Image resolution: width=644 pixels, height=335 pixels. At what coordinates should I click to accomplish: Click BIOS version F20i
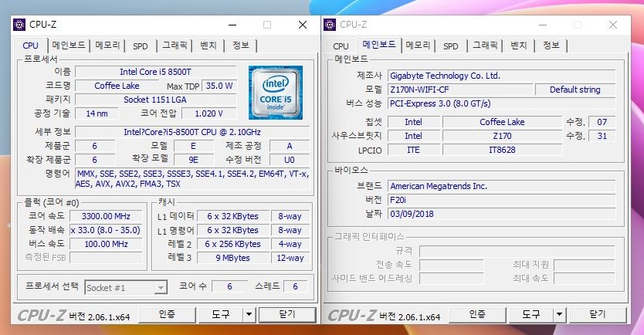pos(501,201)
